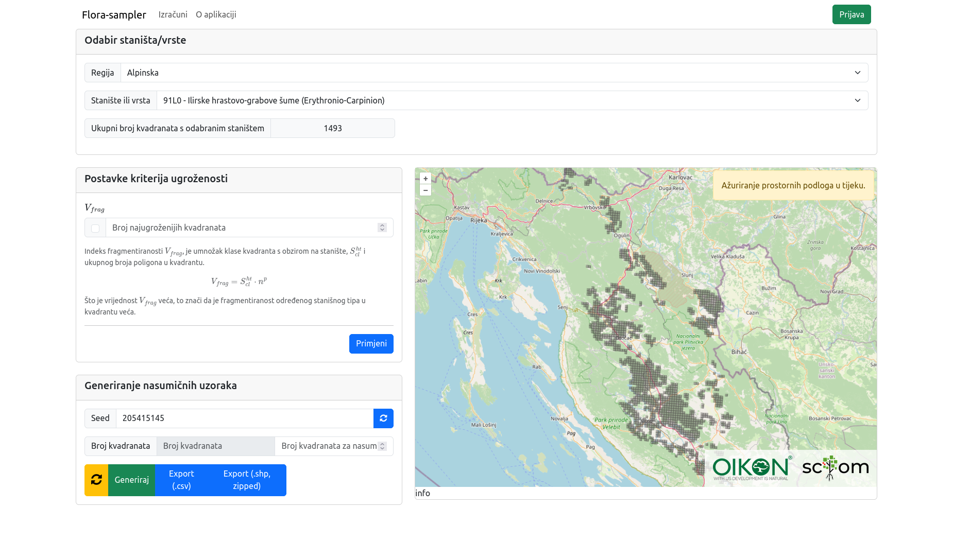Viewport: 953px width, 560px height.
Task: Open the Izračuni menu item
Action: tap(173, 15)
